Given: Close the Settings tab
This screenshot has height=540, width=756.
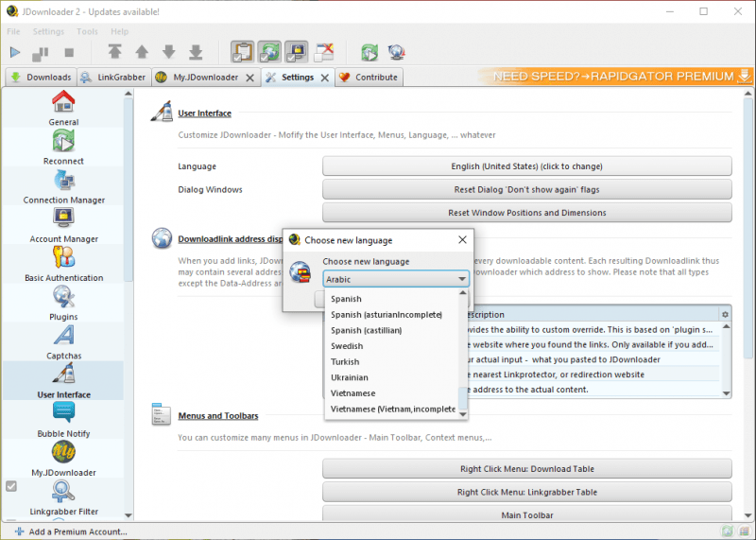Looking at the screenshot, I should [x=325, y=78].
